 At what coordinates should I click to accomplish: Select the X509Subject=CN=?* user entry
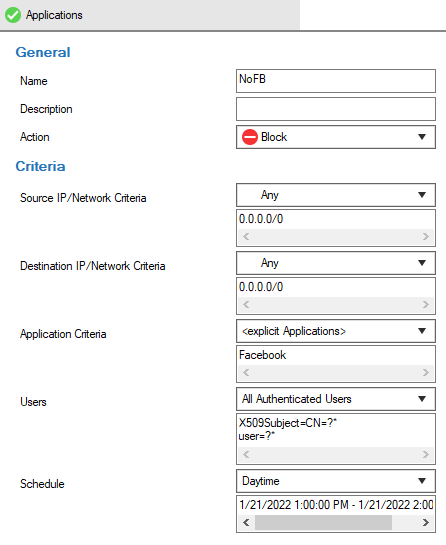tap(288, 423)
